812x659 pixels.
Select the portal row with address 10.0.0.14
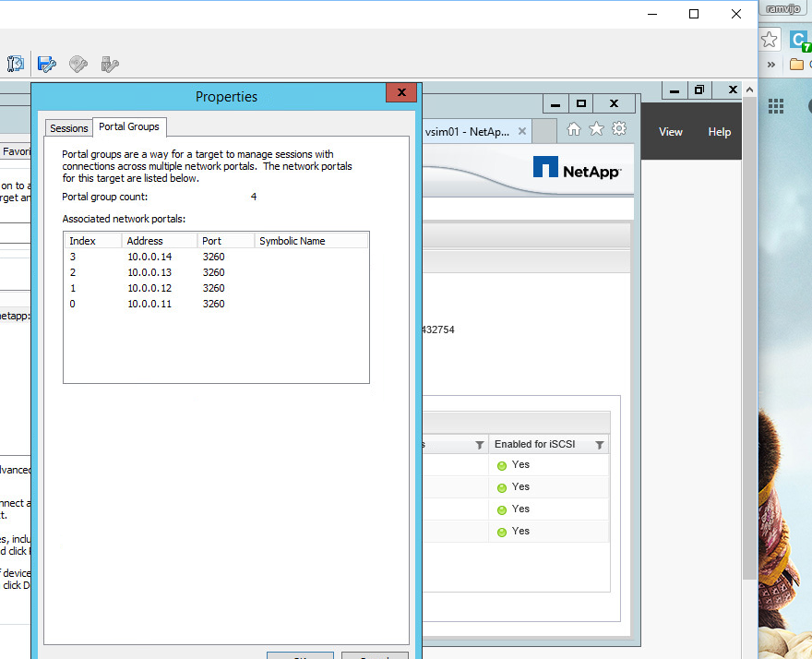pos(185,257)
